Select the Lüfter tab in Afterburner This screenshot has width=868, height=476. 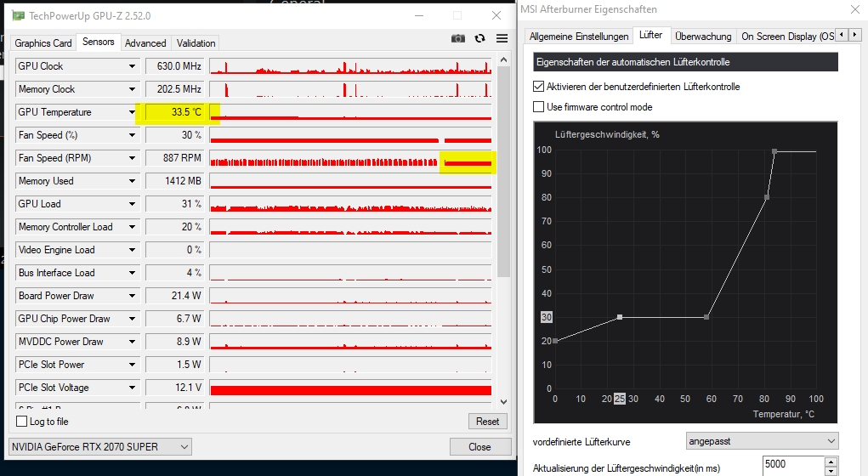(x=651, y=35)
